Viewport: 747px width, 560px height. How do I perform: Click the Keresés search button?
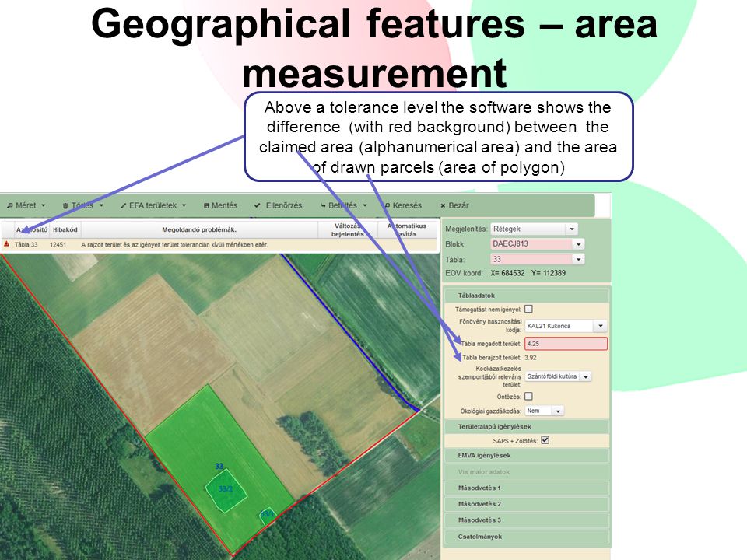pyautogui.click(x=403, y=205)
